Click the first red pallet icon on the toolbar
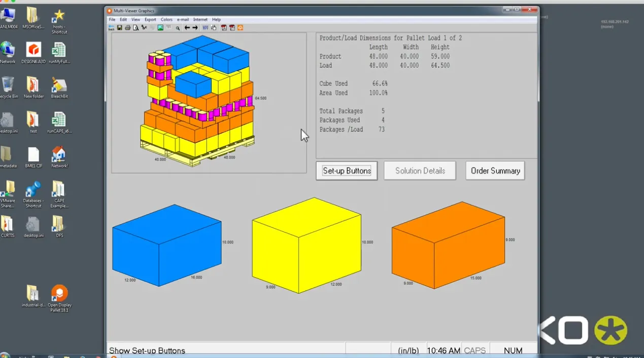The height and width of the screenshot is (358, 644). (x=224, y=27)
